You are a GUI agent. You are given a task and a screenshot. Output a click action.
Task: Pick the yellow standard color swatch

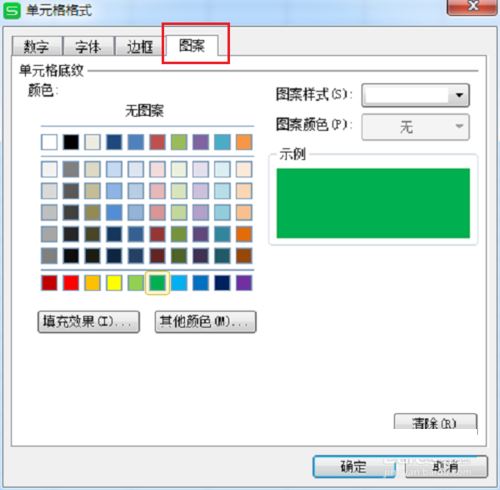pyautogui.click(x=114, y=283)
